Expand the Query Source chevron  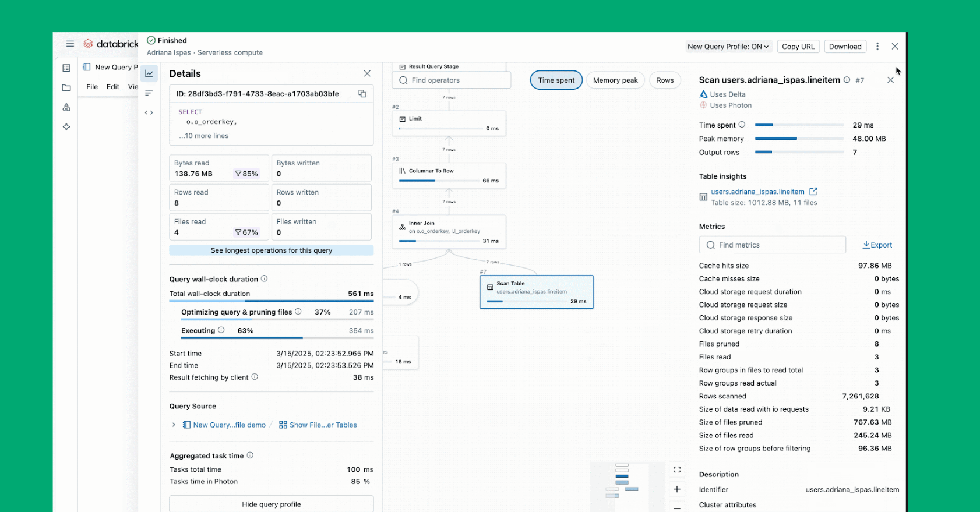[x=174, y=425]
